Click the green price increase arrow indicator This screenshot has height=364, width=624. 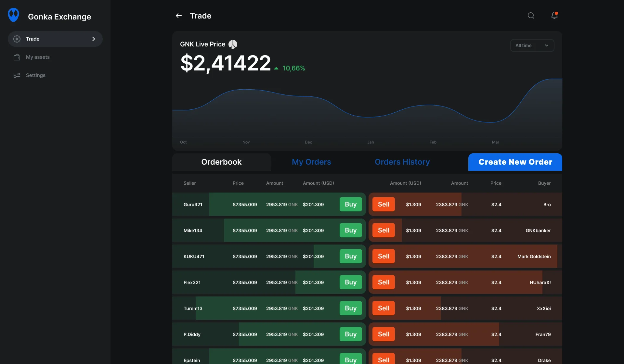pos(276,68)
